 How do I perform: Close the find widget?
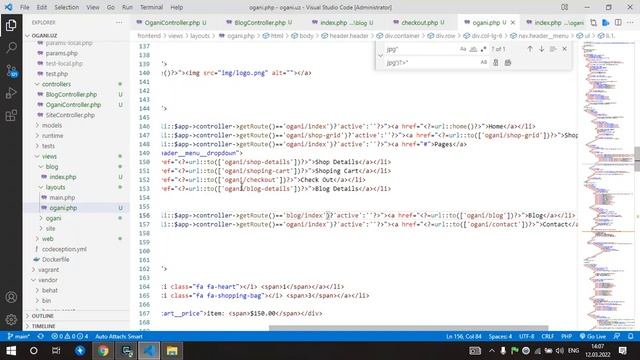point(564,49)
